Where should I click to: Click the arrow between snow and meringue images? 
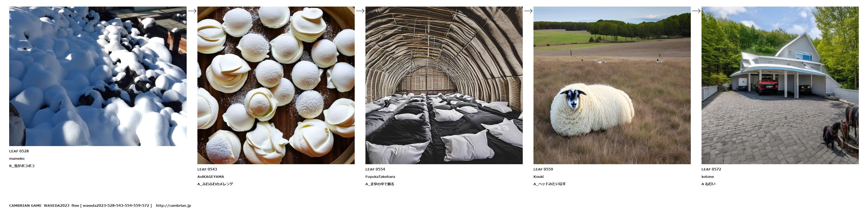click(192, 11)
